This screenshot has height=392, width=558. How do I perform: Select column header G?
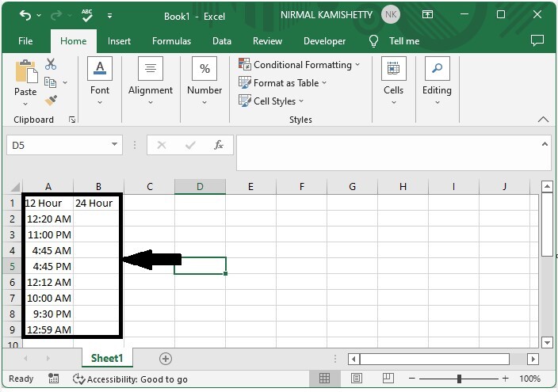(x=352, y=187)
